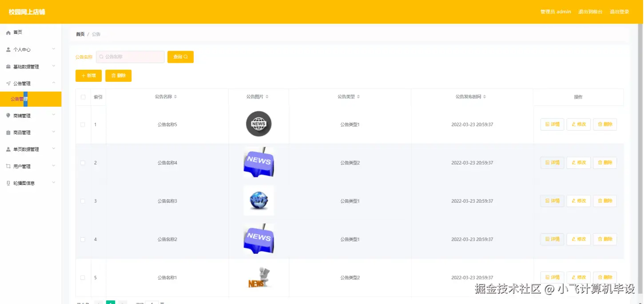Click 退出到前台 in the top bar

(x=590, y=12)
